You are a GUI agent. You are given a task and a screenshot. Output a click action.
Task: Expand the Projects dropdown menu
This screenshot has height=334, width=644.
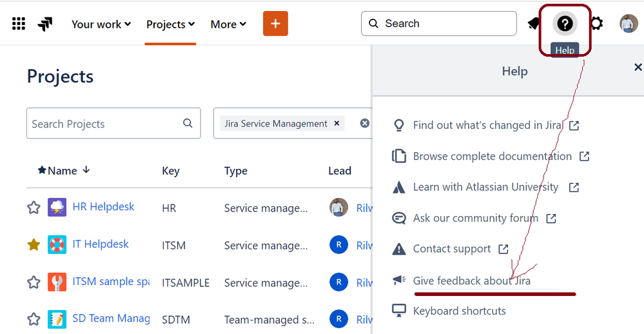(x=170, y=24)
